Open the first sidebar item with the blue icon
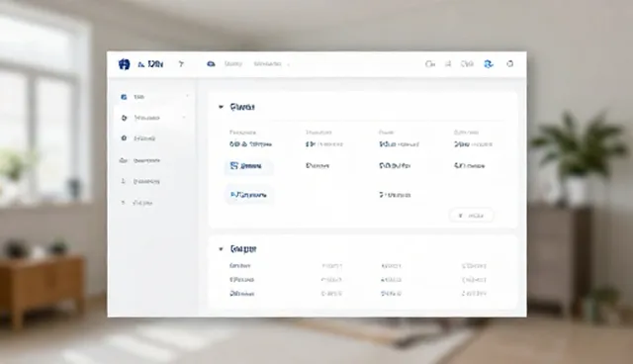 click(x=153, y=97)
